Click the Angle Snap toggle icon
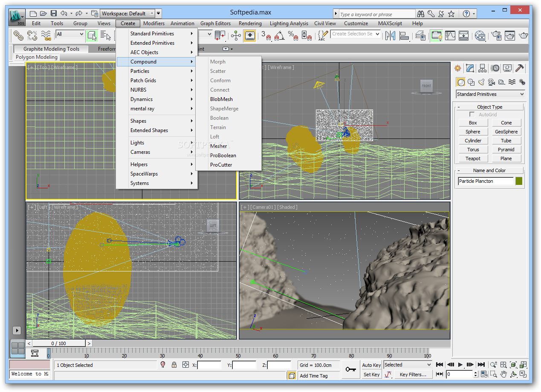Screen dimensions: 541x392 pyautogui.click(x=279, y=35)
